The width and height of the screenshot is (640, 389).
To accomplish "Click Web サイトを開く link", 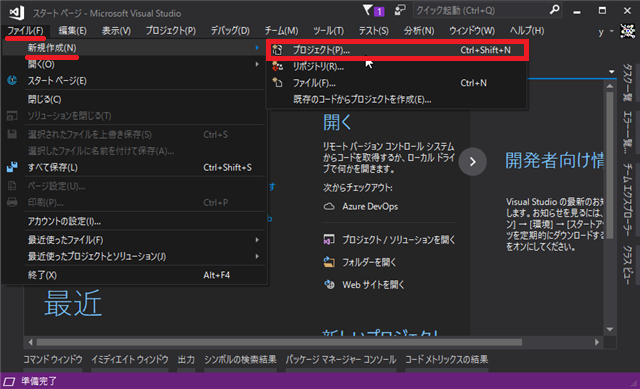I will 373,285.
